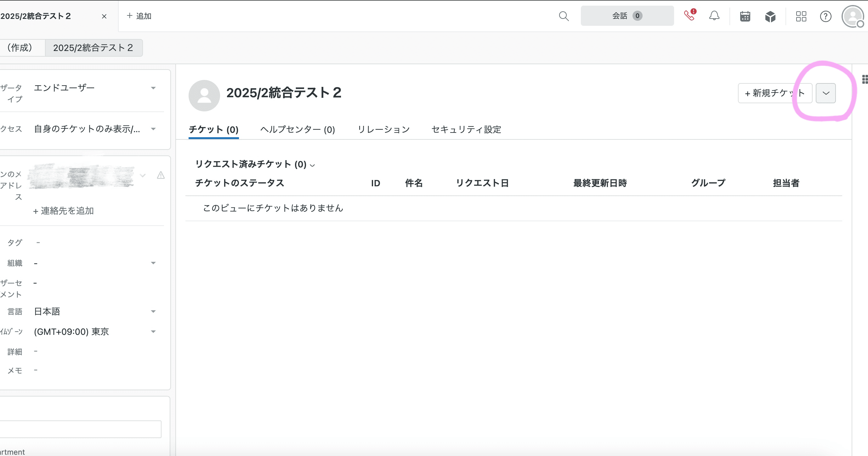Sort by 担当者 column header
Viewport: 868px width, 456px height.
[x=786, y=183]
